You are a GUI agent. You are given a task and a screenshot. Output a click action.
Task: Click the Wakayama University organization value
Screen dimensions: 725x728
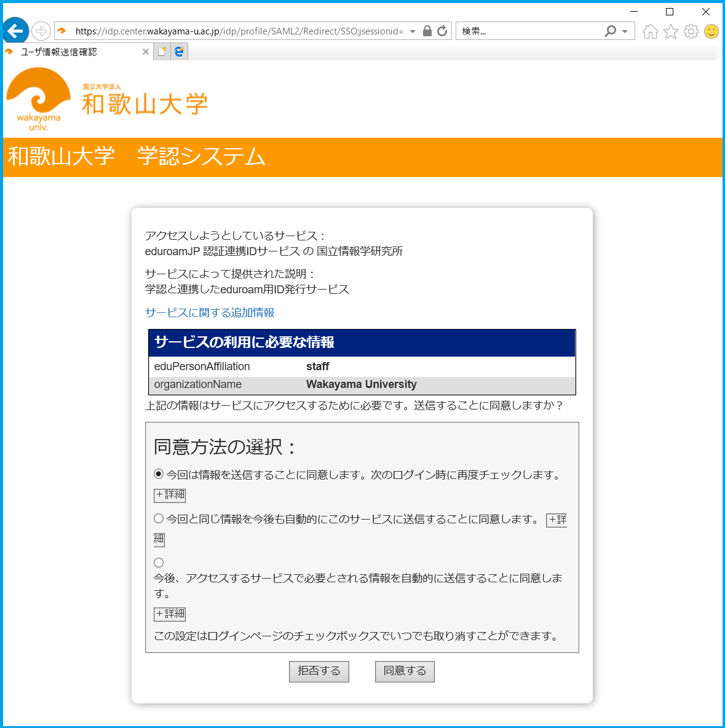point(362,384)
